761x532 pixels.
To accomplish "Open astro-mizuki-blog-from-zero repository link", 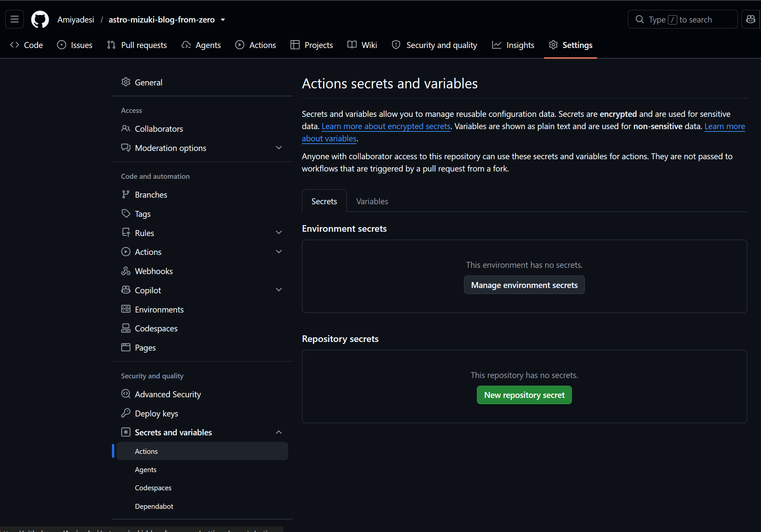I will [162, 20].
